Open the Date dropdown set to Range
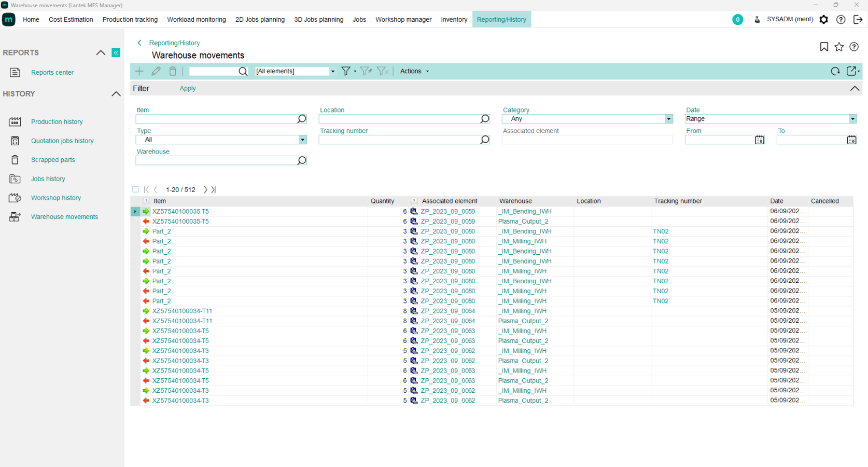The image size is (868, 467). point(852,119)
